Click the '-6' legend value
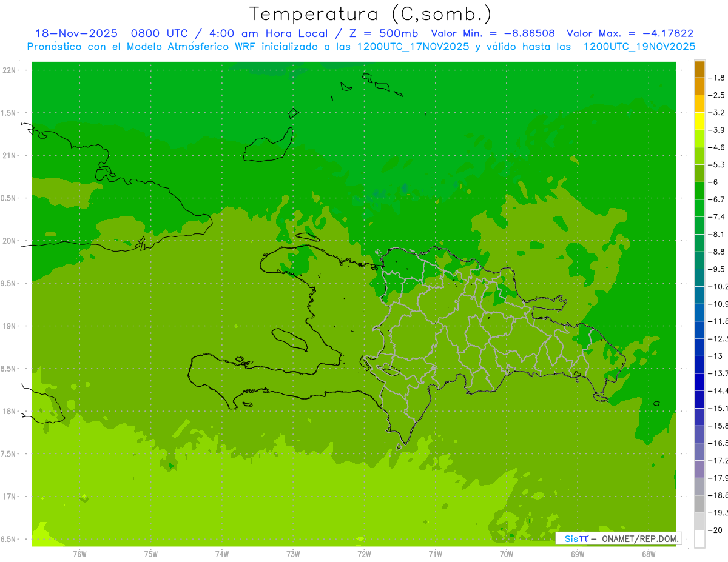Image resolution: width=728 pixels, height=562 pixels. pyautogui.click(x=714, y=182)
